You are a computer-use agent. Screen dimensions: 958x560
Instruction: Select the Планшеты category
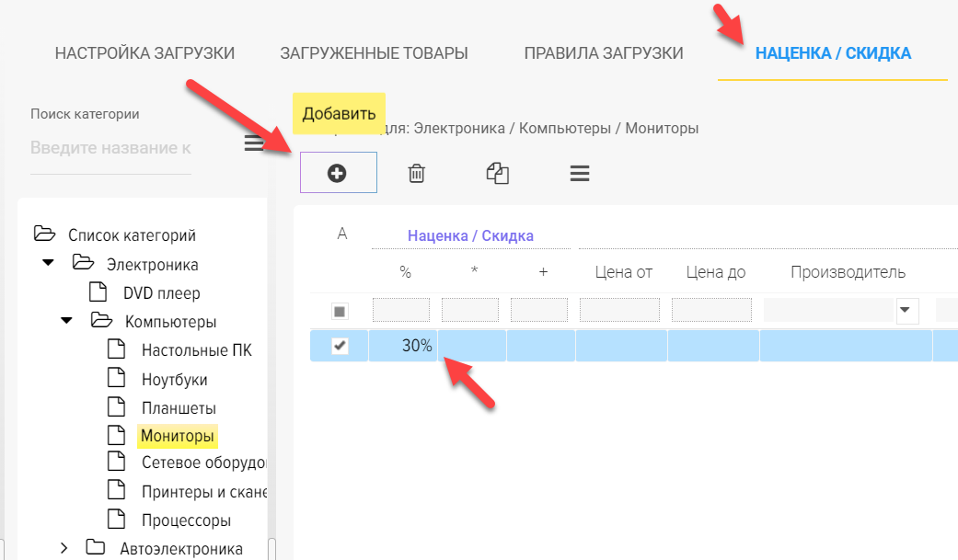[x=179, y=407]
